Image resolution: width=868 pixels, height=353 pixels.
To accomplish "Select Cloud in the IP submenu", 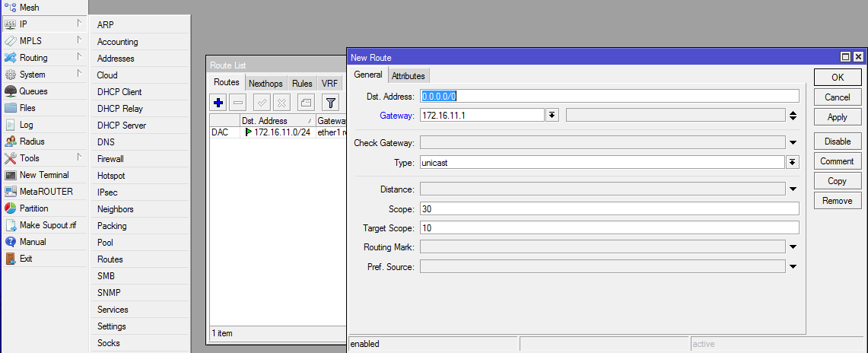I will click(x=141, y=75).
